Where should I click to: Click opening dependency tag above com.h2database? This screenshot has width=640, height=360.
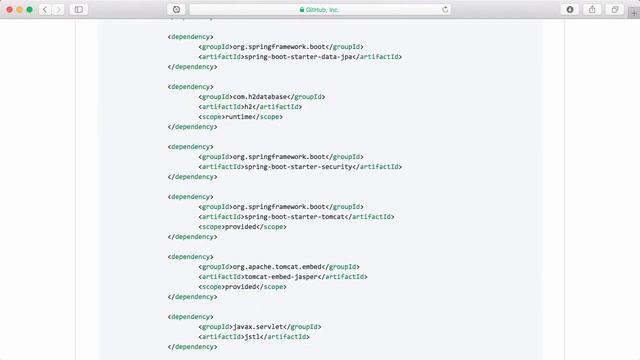[x=190, y=87]
